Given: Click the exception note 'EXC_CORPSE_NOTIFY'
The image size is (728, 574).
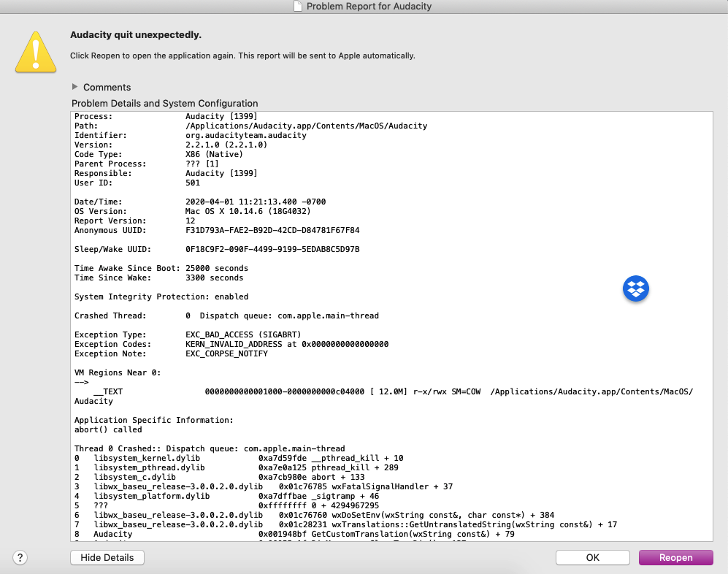Looking at the screenshot, I should pyautogui.click(x=226, y=353).
